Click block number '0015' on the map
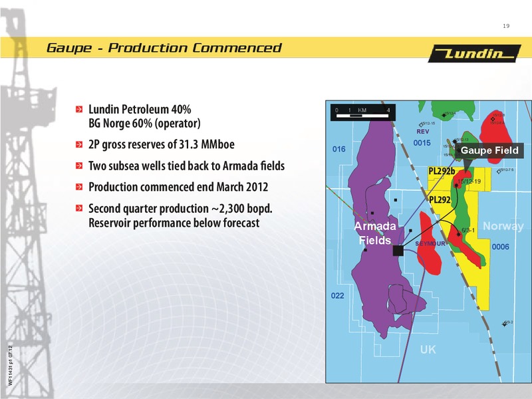Image resolution: width=532 pixels, height=399 pixels. click(422, 143)
